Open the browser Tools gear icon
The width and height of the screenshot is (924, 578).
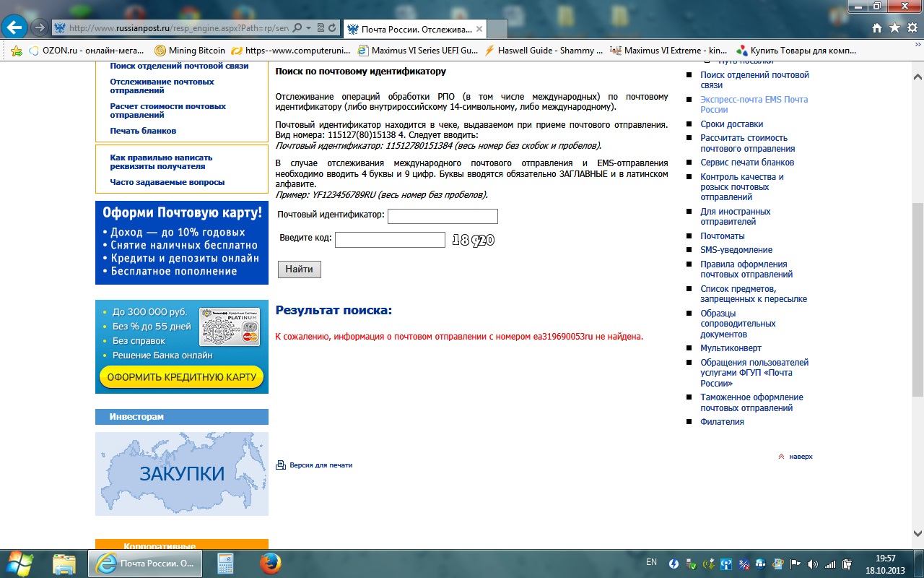[x=912, y=28]
